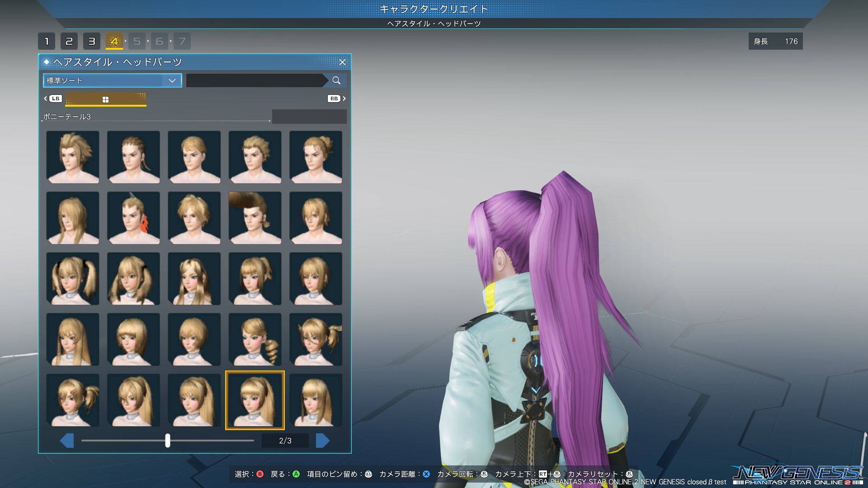Select the long straight female hairstyle, row four
This screenshot has height=488, width=868.
pyautogui.click(x=73, y=339)
